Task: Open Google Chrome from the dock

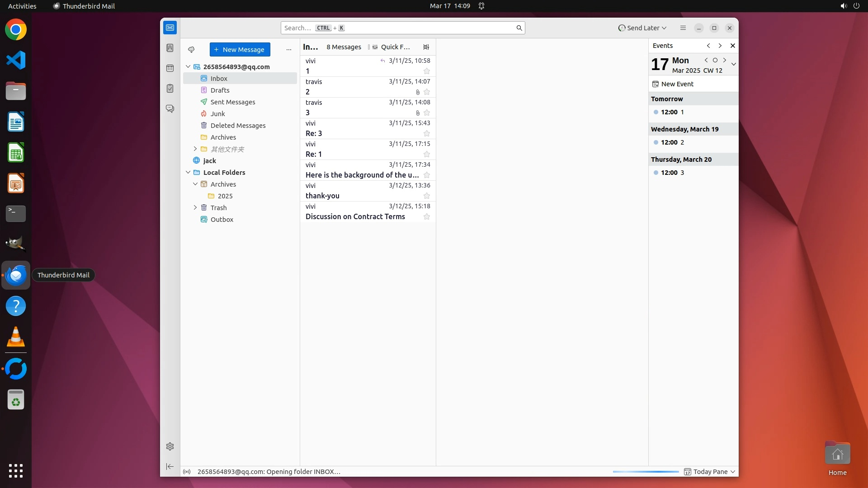Action: (16, 30)
